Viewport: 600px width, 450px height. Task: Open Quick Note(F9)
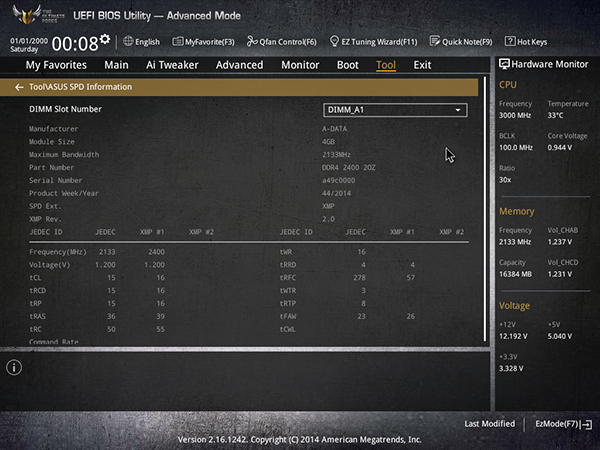coord(461,41)
